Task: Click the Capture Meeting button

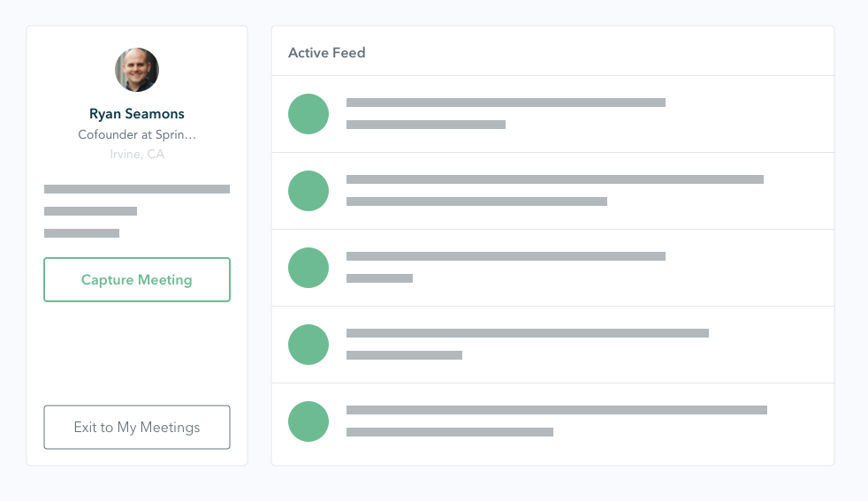Action: [137, 279]
